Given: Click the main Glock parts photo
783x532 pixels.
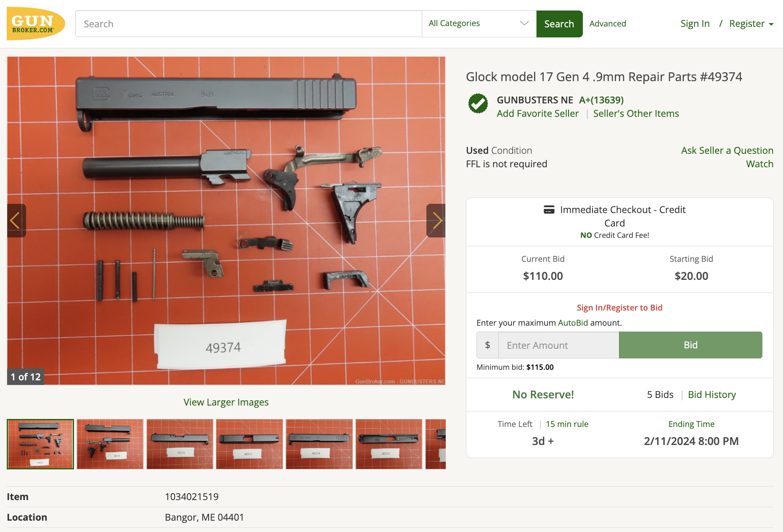Looking at the screenshot, I should pos(226,221).
